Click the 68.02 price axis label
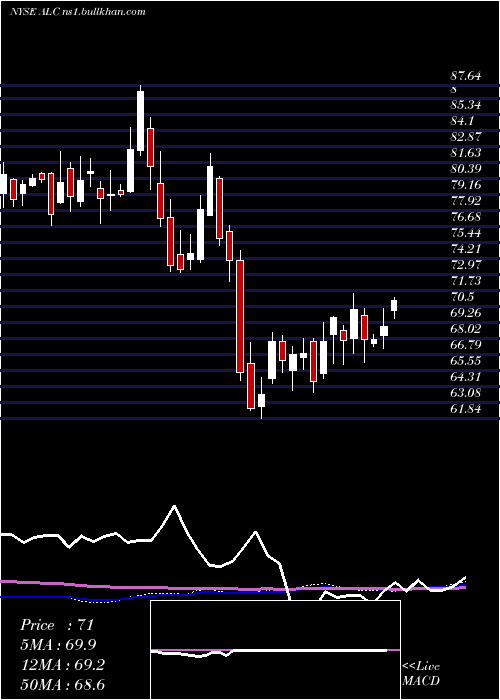500x700 pixels. [466, 329]
